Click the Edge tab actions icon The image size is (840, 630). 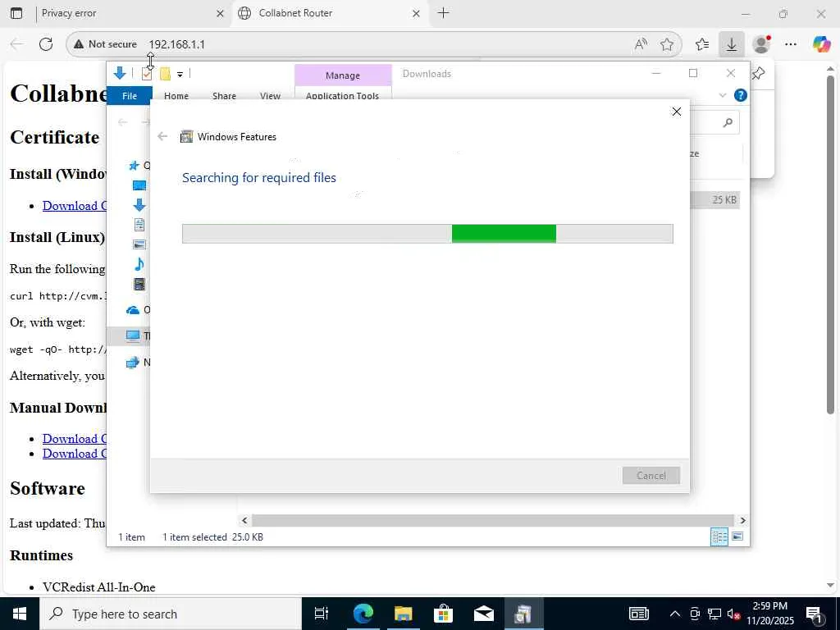16,13
